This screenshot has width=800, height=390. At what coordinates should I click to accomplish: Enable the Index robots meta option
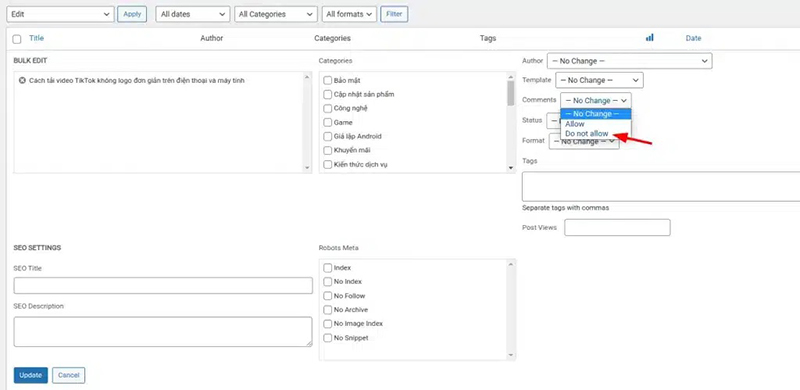[x=328, y=267]
